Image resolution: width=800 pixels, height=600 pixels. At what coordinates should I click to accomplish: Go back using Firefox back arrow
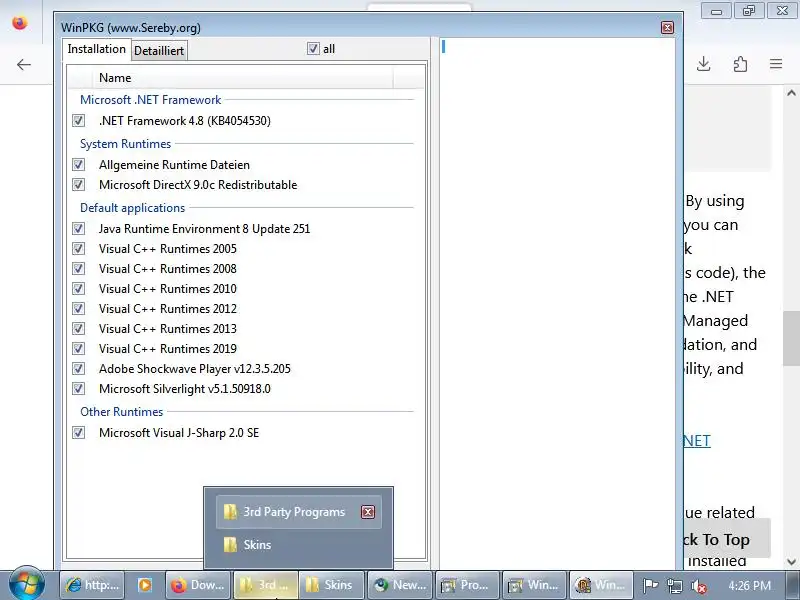pos(23,64)
